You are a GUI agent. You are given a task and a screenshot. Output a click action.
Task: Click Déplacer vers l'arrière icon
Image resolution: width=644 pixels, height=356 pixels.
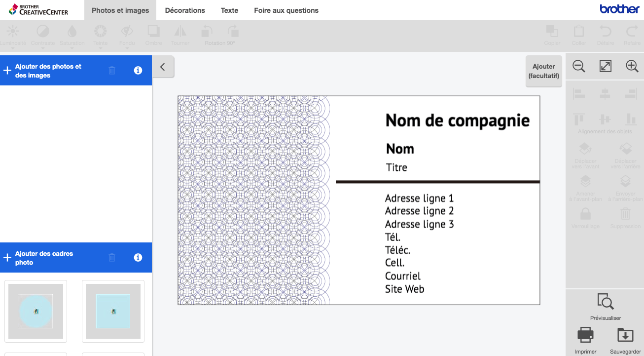(x=625, y=149)
